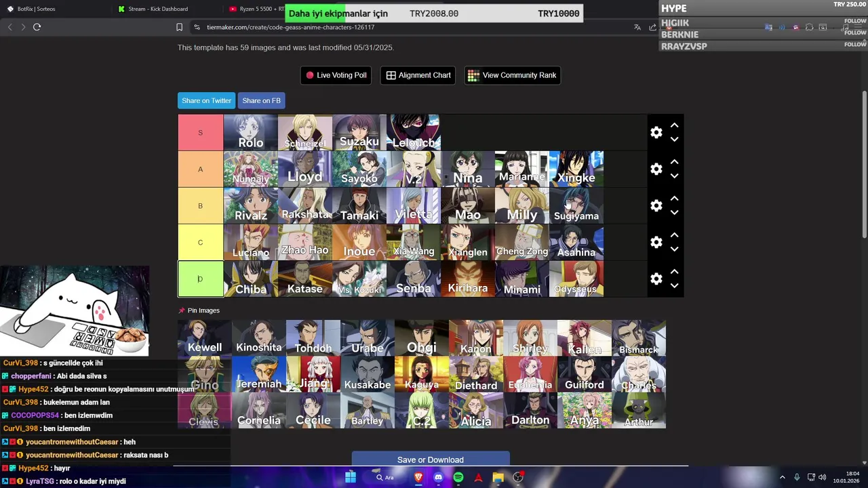The height and width of the screenshot is (488, 868).
Task: Click the Pin Images label
Action: (x=199, y=310)
